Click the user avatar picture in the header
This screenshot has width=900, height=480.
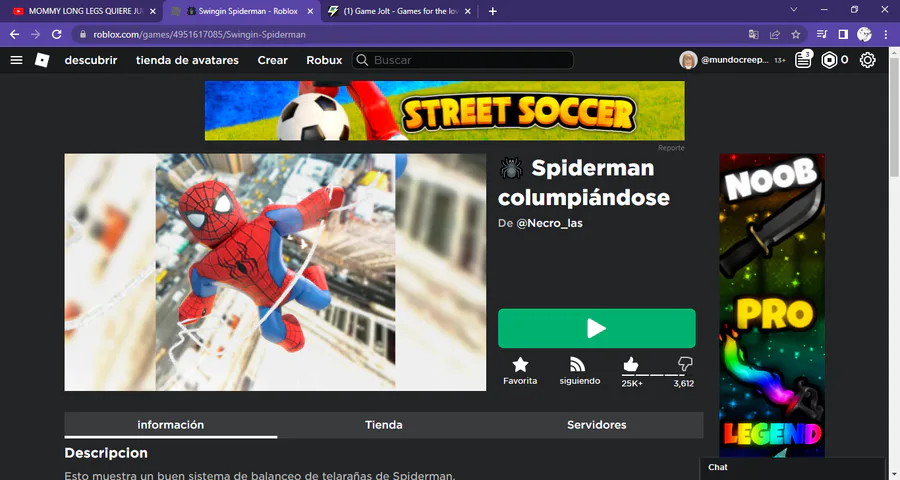(688, 60)
